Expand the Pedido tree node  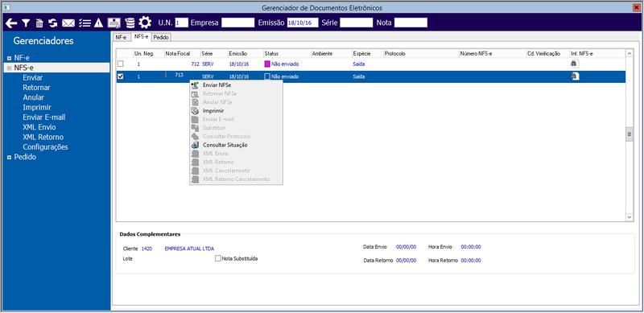(9, 158)
